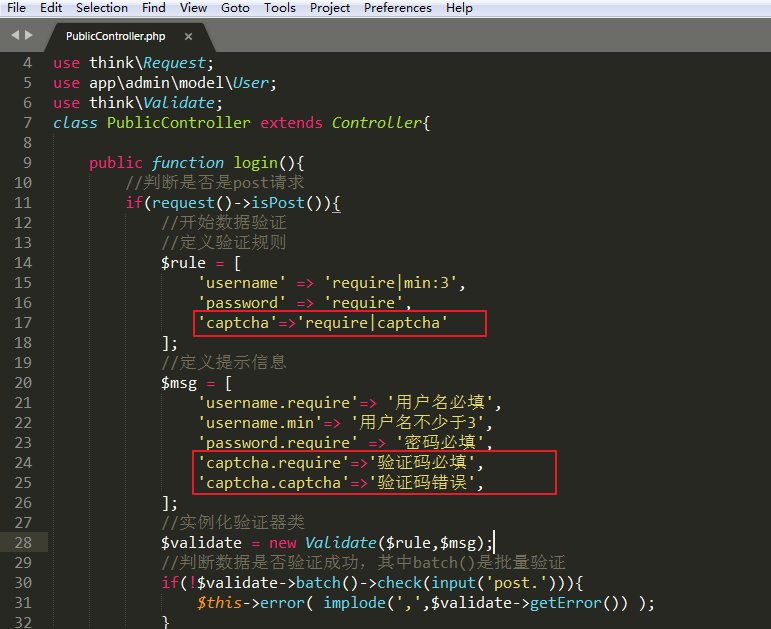The height and width of the screenshot is (629, 771).
Task: Click 'password' key on line 16
Action: (x=241, y=303)
